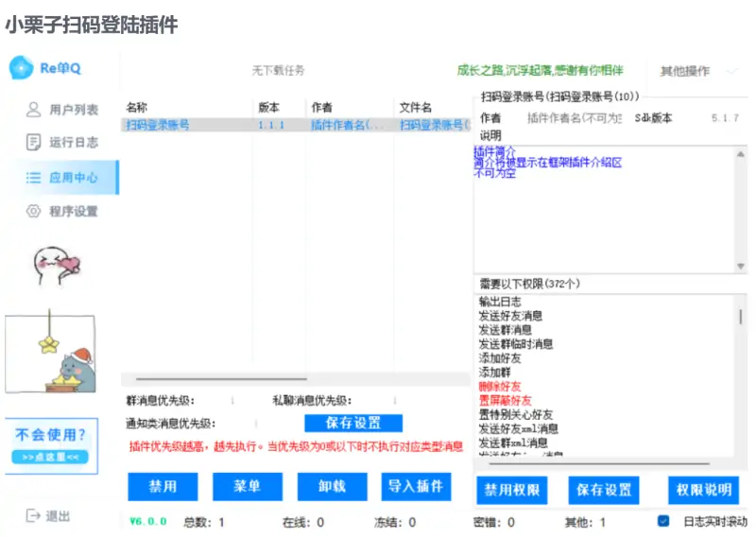Click the 禁用 button
This screenshot has width=756, height=538.
coord(163,486)
